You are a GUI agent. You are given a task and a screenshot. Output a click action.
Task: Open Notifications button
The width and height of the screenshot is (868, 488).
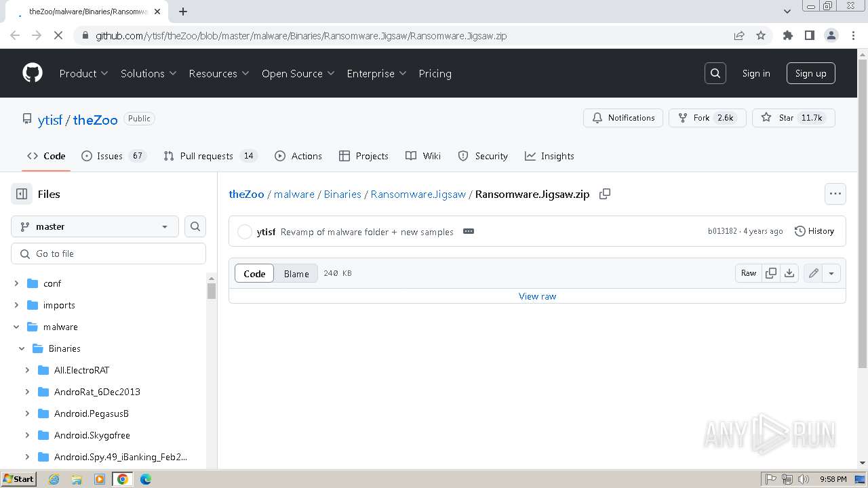[623, 118]
